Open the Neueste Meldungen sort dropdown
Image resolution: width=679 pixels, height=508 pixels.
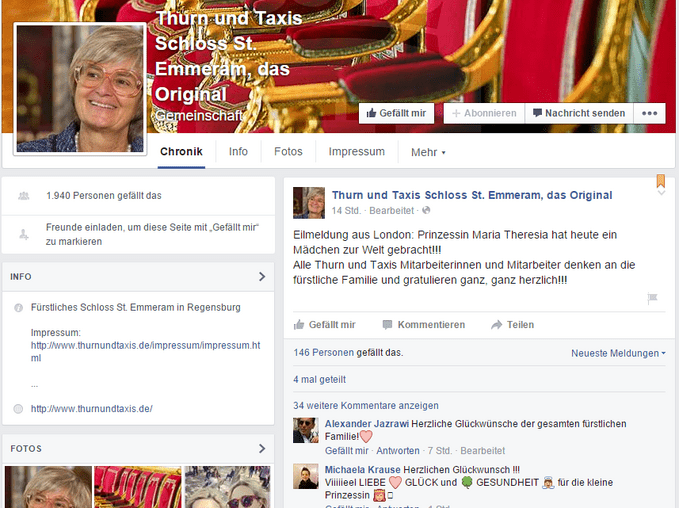(618, 353)
